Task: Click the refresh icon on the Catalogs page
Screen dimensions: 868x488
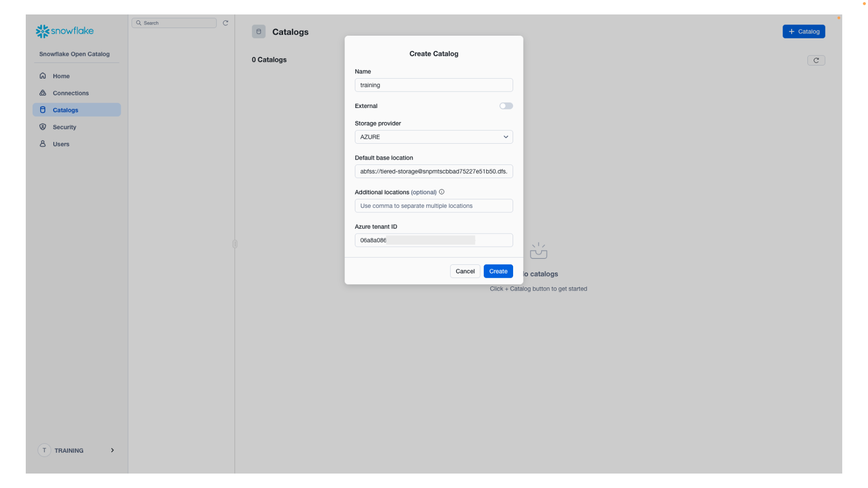Action: pyautogui.click(x=816, y=60)
